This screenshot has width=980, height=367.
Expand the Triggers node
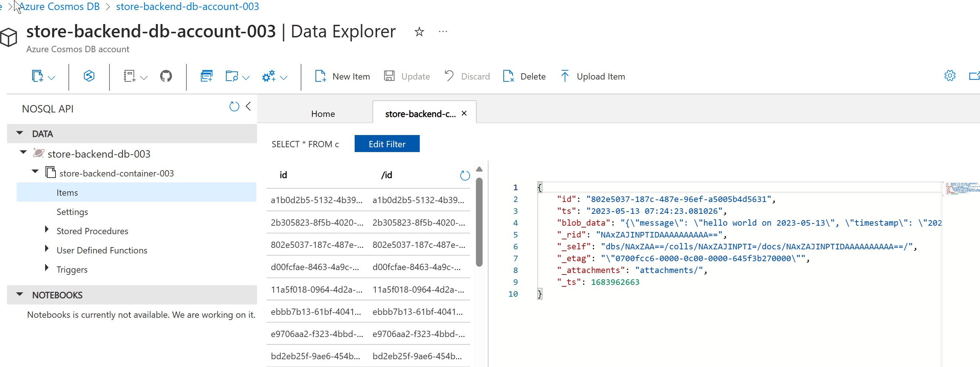[47, 267]
